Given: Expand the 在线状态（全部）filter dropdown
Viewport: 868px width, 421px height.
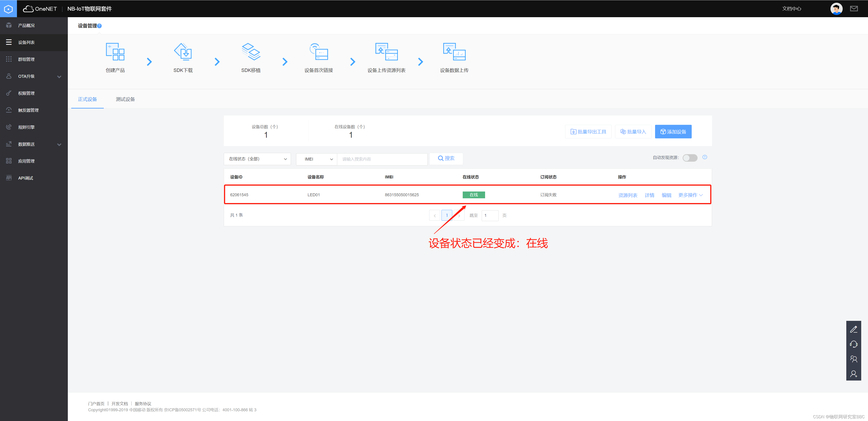Looking at the screenshot, I should [257, 159].
